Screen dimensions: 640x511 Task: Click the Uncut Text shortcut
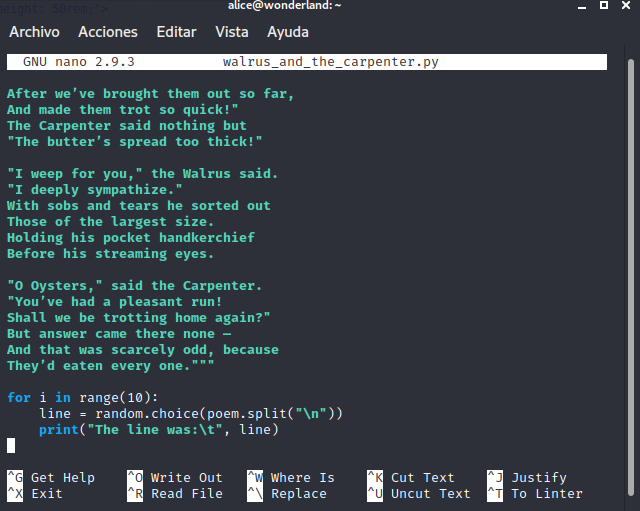430,494
